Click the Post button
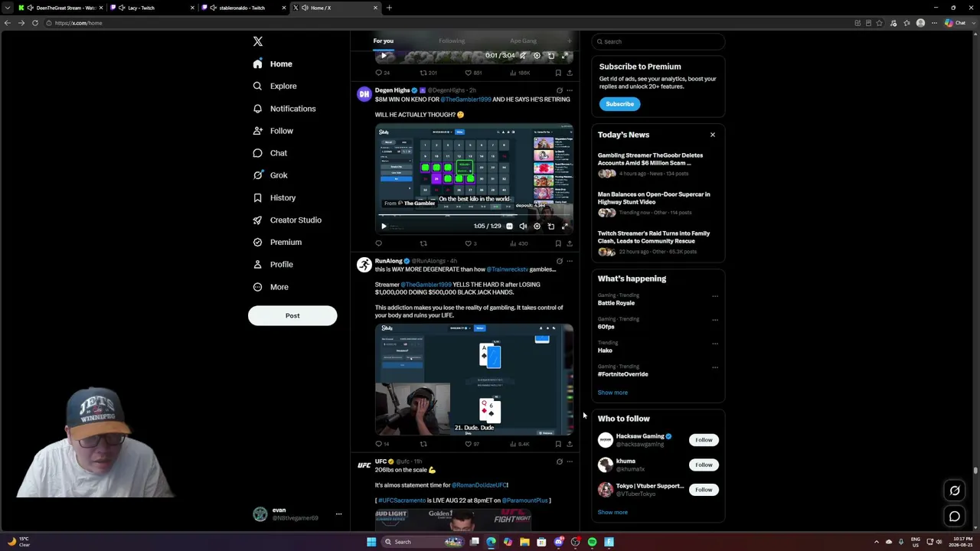This screenshot has width=980, height=551. [x=292, y=315]
